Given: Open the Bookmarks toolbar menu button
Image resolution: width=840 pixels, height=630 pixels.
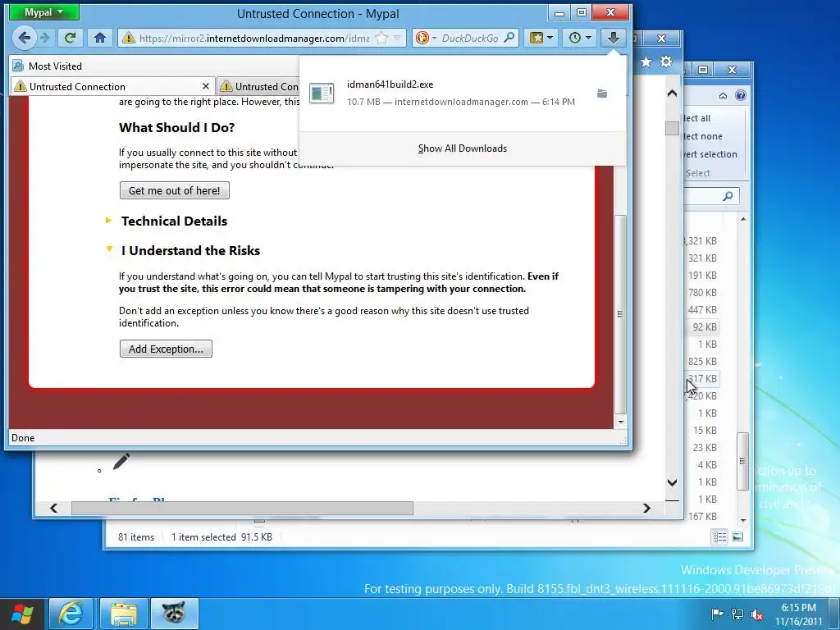Looking at the screenshot, I should coord(541,38).
